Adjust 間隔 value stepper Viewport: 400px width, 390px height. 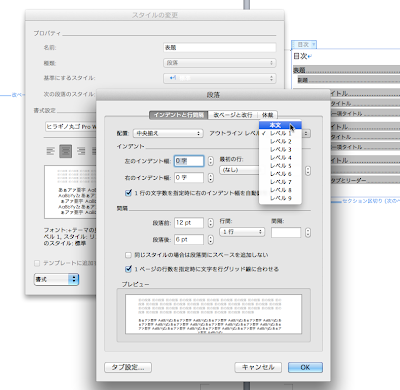tap(308, 232)
